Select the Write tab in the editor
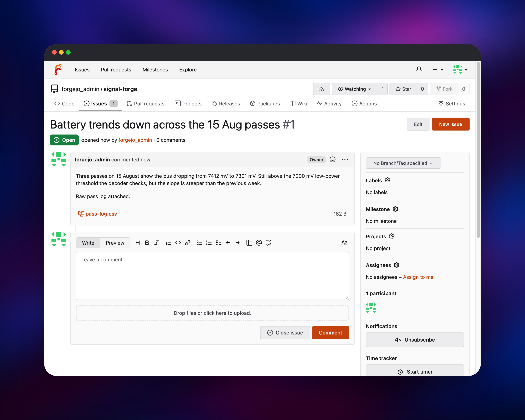The height and width of the screenshot is (420, 525). pos(88,243)
